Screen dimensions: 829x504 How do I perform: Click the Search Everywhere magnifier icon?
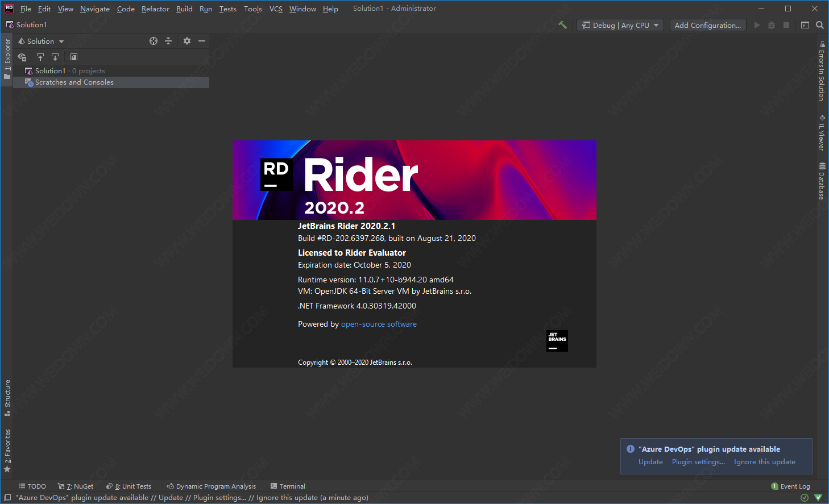pyautogui.click(x=820, y=25)
